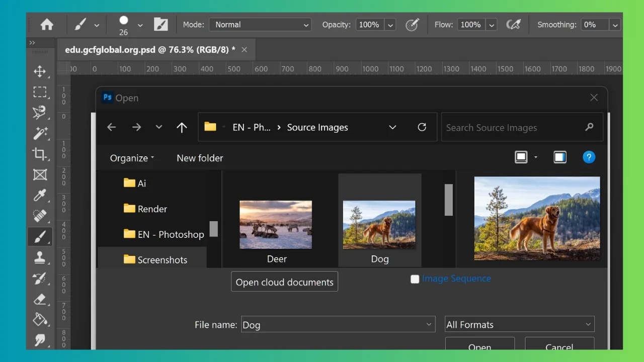The width and height of the screenshot is (644, 362).
Task: Click the Search Source Images field
Action: (x=522, y=127)
